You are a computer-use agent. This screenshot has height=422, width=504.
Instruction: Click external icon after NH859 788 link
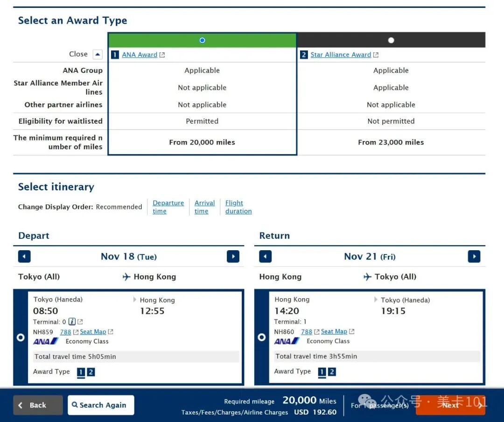coord(76,332)
